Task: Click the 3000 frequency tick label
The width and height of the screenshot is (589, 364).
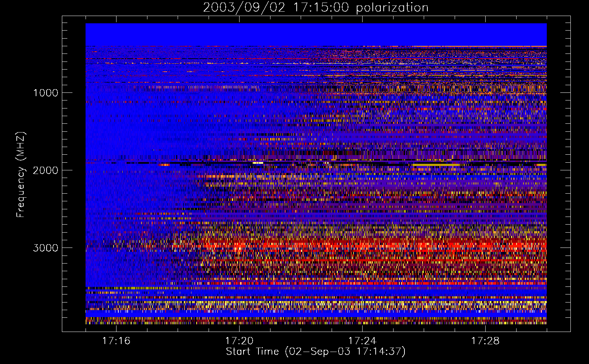Action: pos(46,248)
